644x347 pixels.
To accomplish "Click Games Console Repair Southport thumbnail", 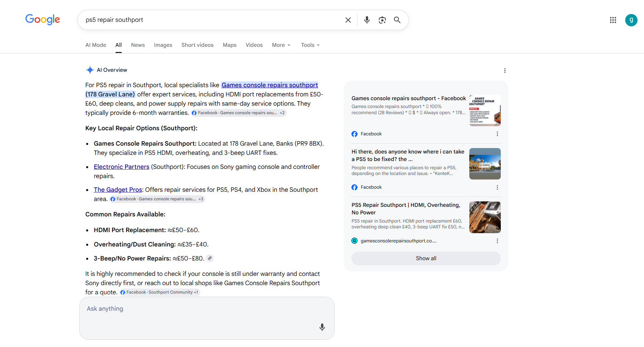I will tap(485, 110).
